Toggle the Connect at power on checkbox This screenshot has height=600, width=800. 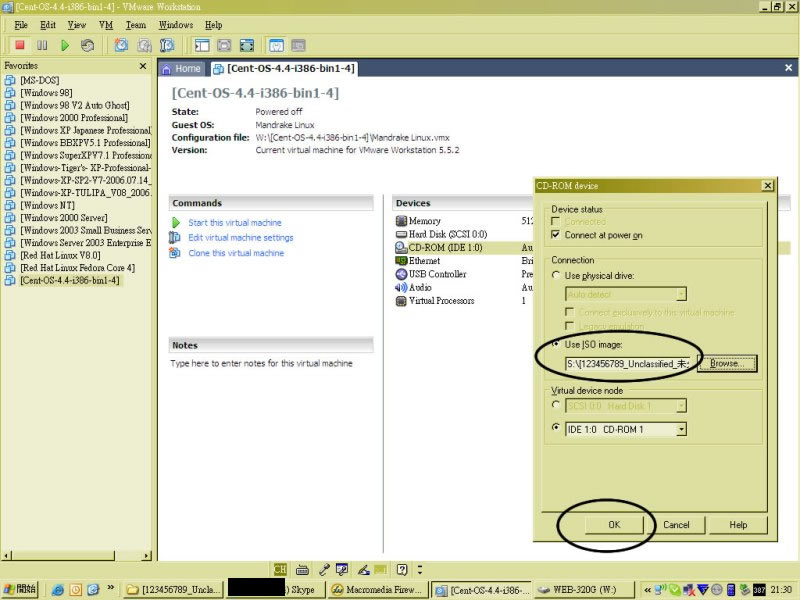click(x=556, y=235)
